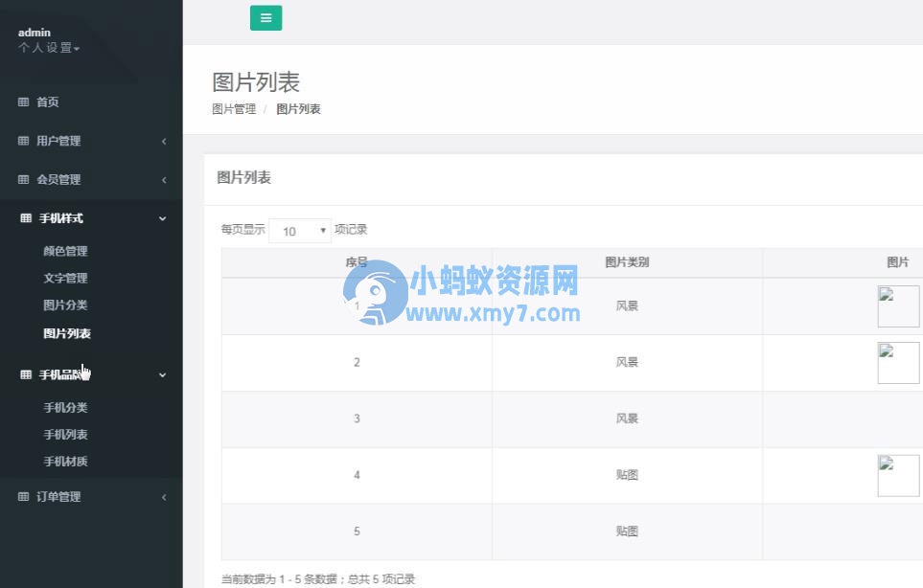
Task: Open the per-page record count dropdown
Action: click(300, 230)
